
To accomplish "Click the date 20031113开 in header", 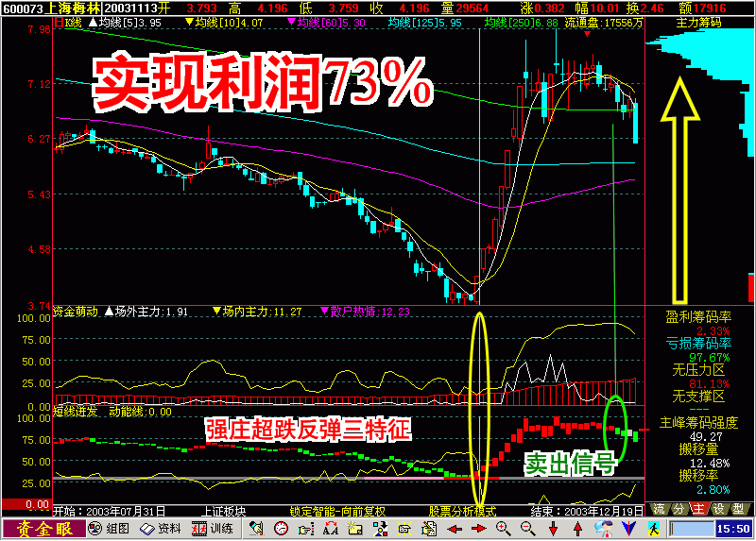I will (137, 8).
